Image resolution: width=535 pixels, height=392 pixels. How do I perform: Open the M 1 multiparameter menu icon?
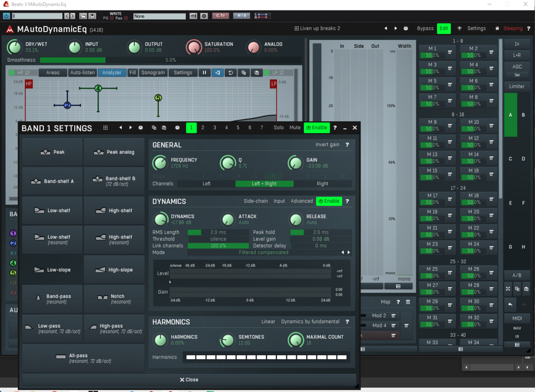[450, 52]
